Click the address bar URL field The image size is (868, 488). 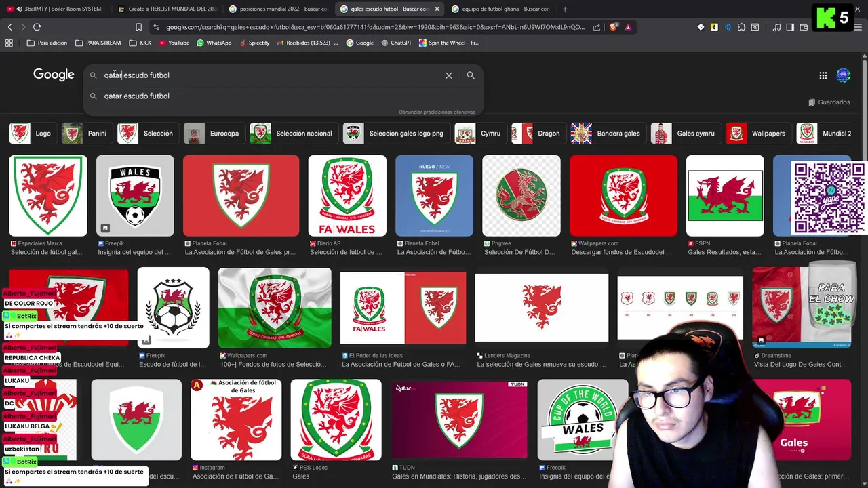click(x=375, y=27)
